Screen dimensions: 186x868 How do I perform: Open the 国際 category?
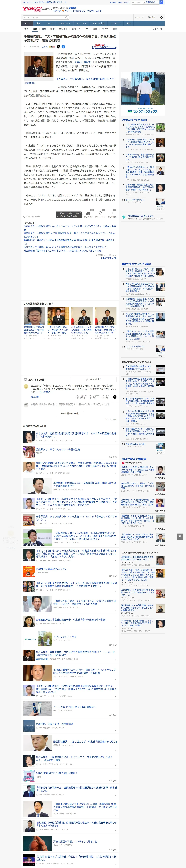click(x=44, y=29)
